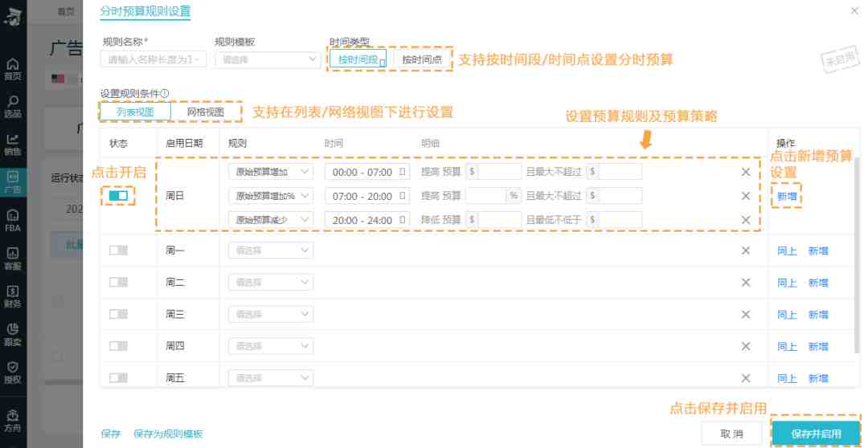Click the 状态 column header

pos(118,143)
